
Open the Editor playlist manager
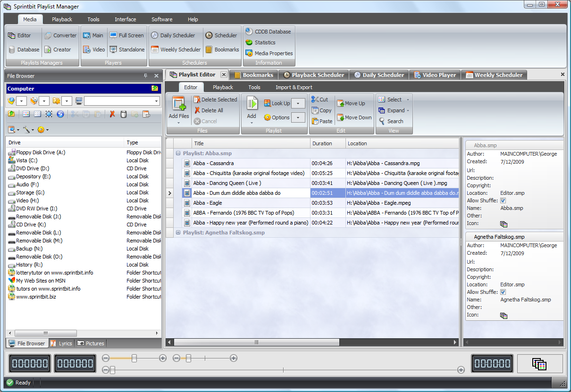click(x=20, y=35)
